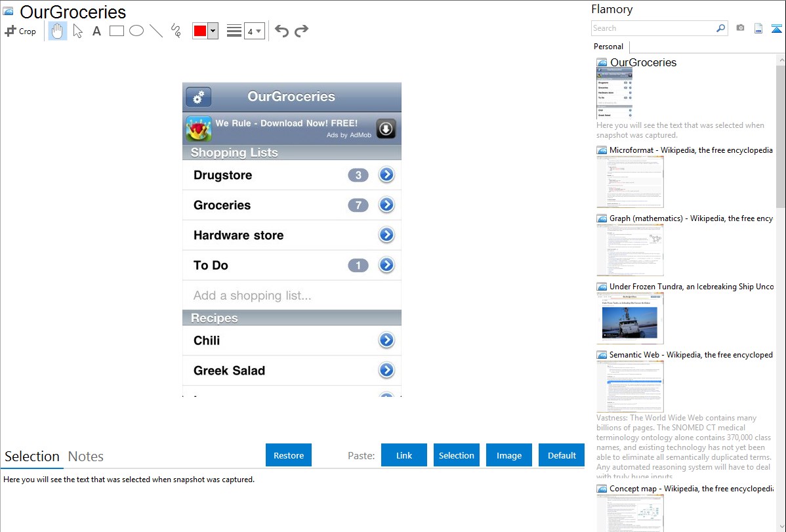This screenshot has height=532, width=786.
Task: Switch to the Personal tab
Action: pos(609,47)
